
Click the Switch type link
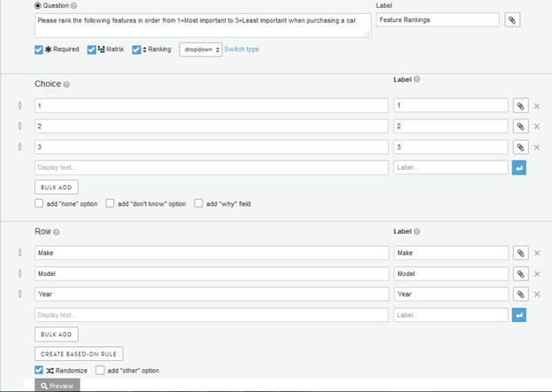pyautogui.click(x=241, y=50)
